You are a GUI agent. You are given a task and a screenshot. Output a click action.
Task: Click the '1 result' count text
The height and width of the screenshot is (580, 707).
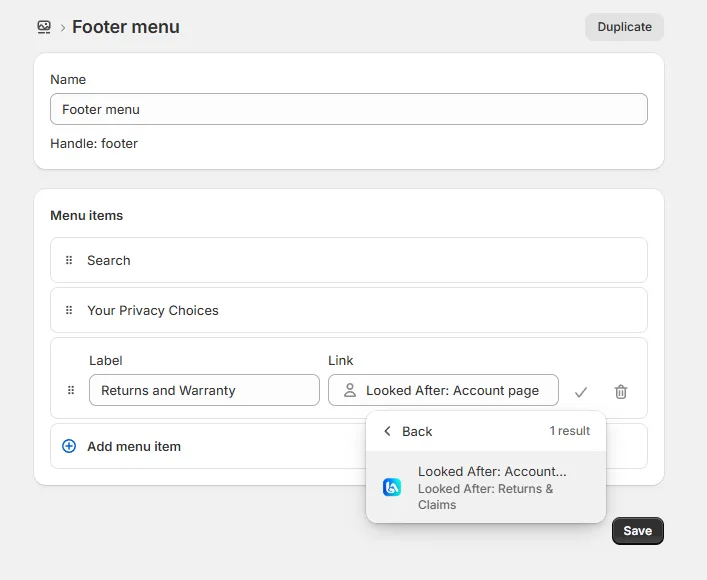coord(569,431)
